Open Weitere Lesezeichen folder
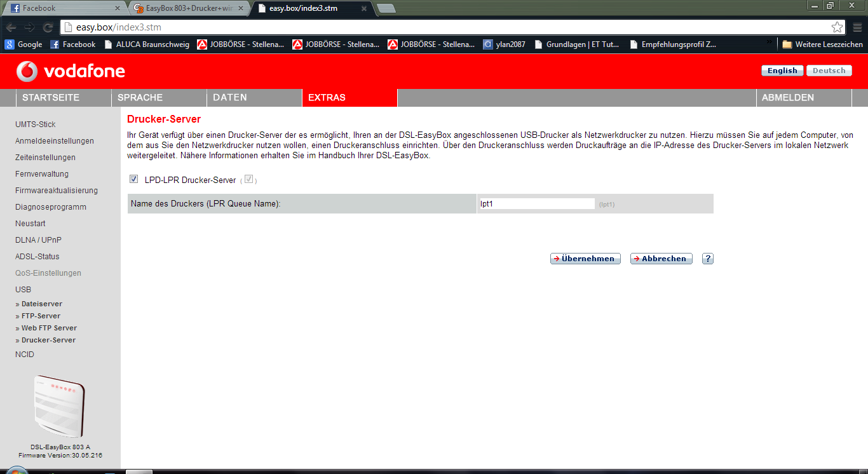Viewport: 868px width, 474px height. click(x=823, y=44)
